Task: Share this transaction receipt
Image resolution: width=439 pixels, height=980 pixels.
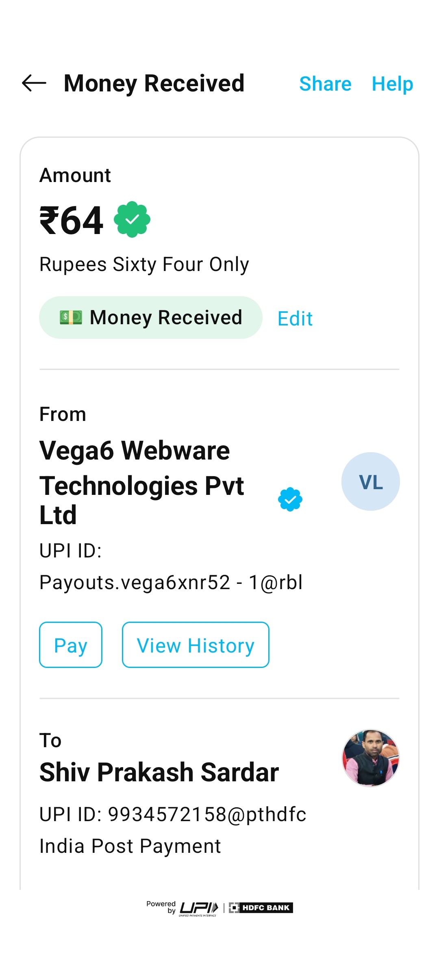Action: coord(325,84)
